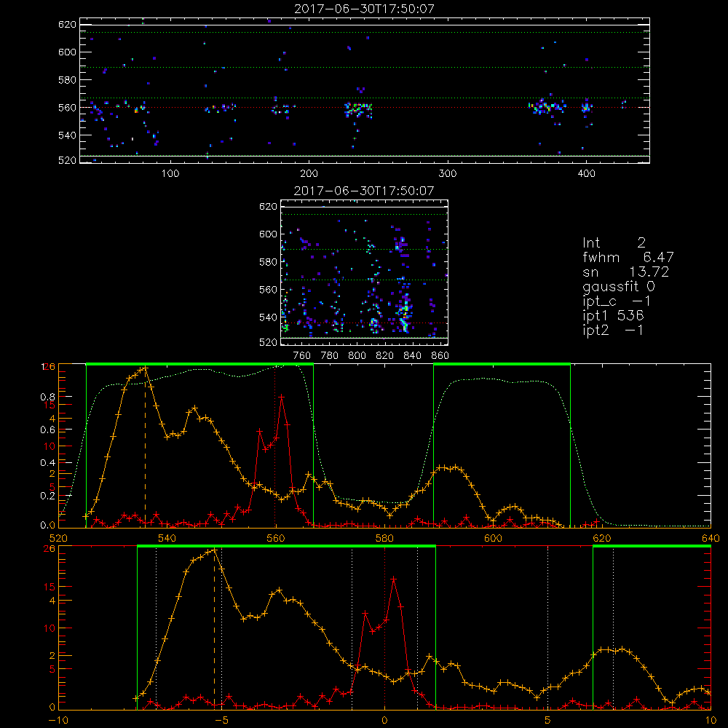Click the short green bar at bottom plot's right
The height and width of the screenshot is (728, 728).
pyautogui.click(x=652, y=546)
